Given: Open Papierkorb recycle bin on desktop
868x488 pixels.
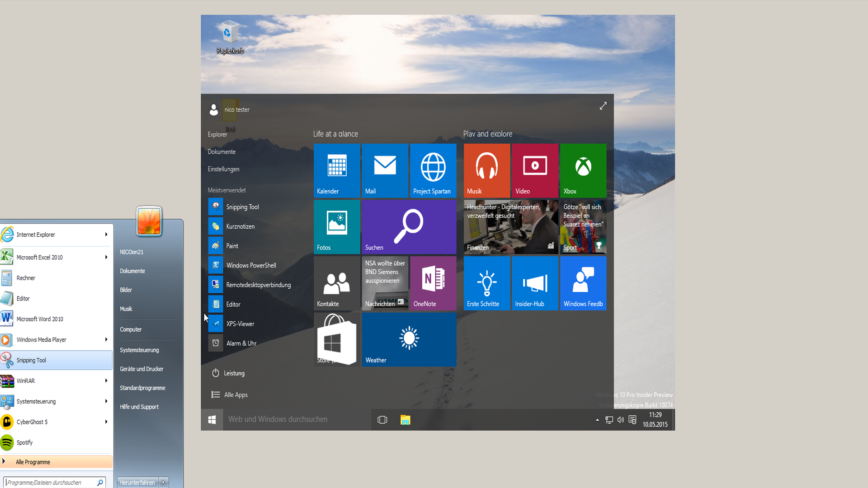Looking at the screenshot, I should pos(230,37).
